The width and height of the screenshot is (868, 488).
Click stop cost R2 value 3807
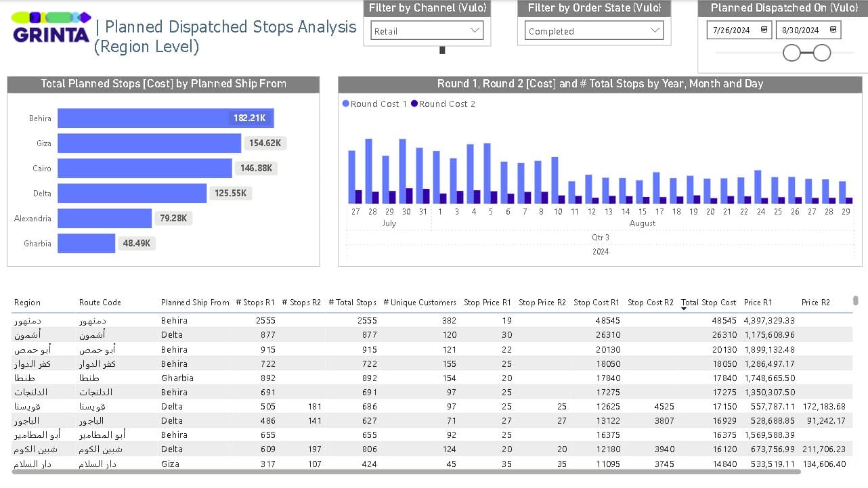click(664, 421)
